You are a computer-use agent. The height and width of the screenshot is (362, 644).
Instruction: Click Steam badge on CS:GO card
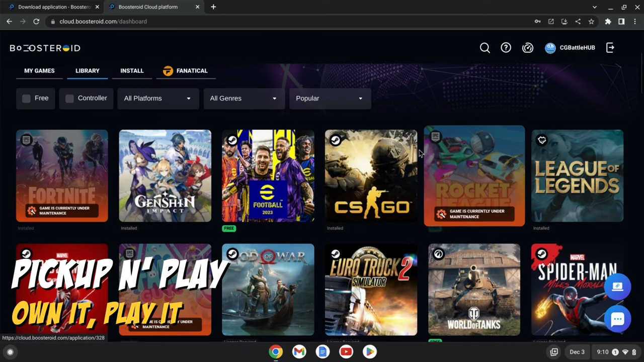pyautogui.click(x=336, y=140)
